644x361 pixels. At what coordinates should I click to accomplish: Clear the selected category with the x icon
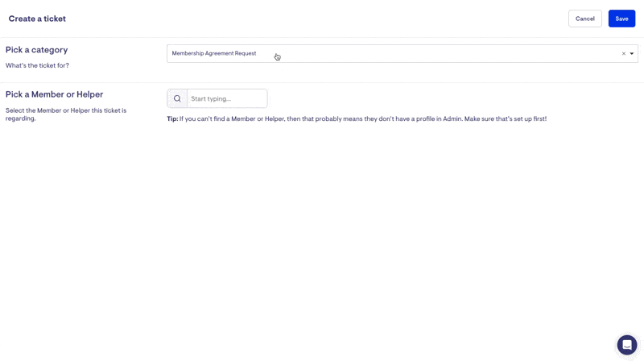(623, 54)
